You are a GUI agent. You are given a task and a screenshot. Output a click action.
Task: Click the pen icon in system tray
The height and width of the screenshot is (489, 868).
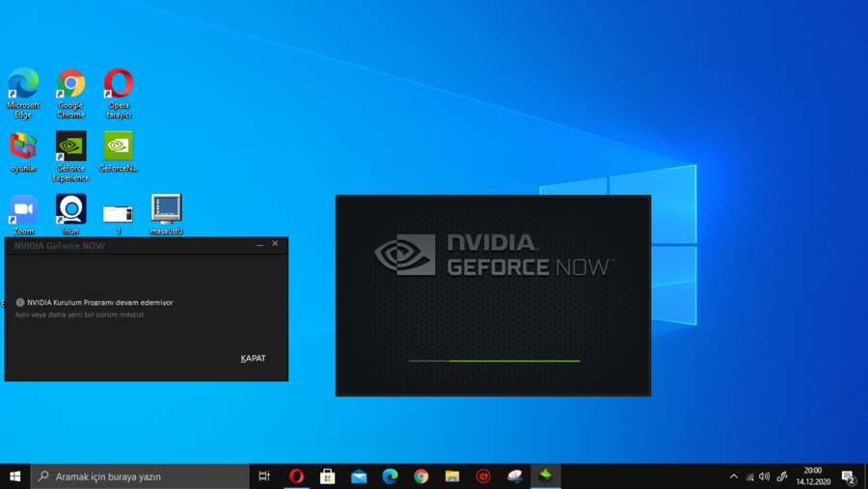point(782,476)
